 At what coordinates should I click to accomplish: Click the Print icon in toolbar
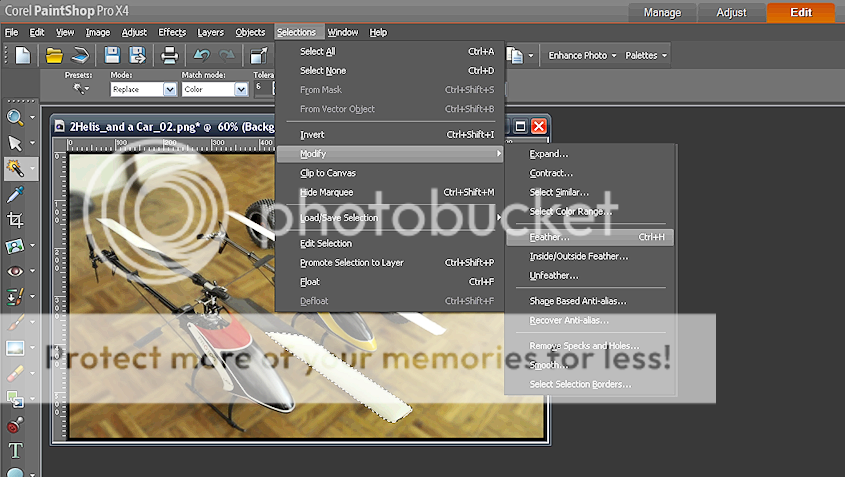170,55
